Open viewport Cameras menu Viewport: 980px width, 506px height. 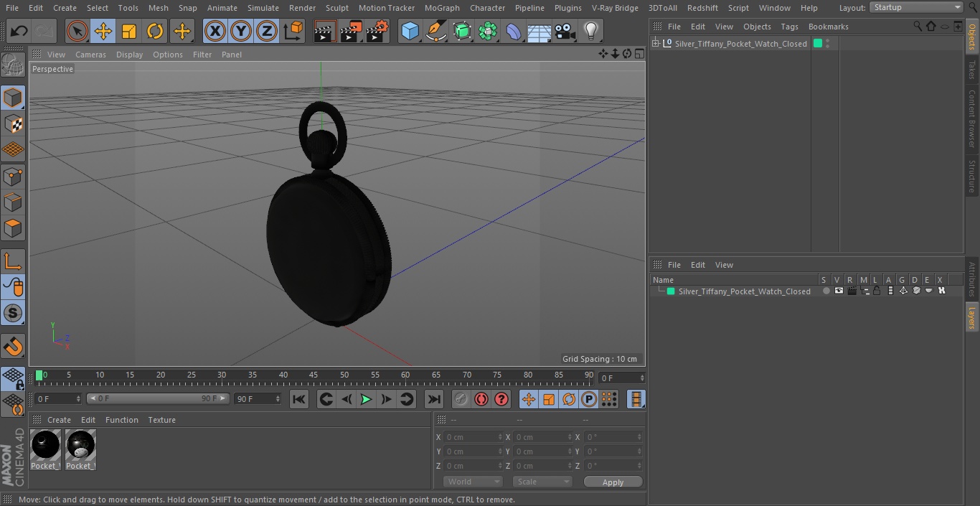pyautogui.click(x=90, y=55)
